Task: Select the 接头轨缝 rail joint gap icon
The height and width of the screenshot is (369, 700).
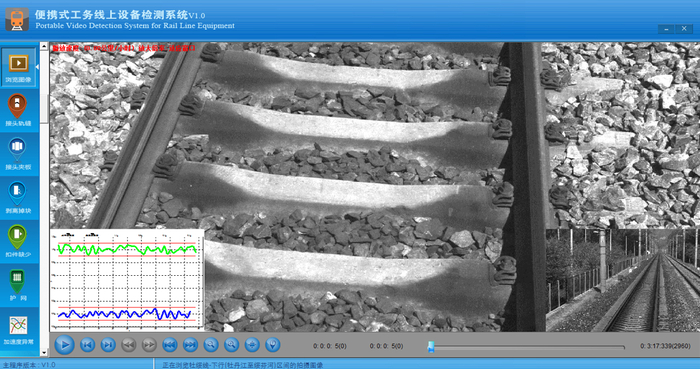Action: click(18, 110)
